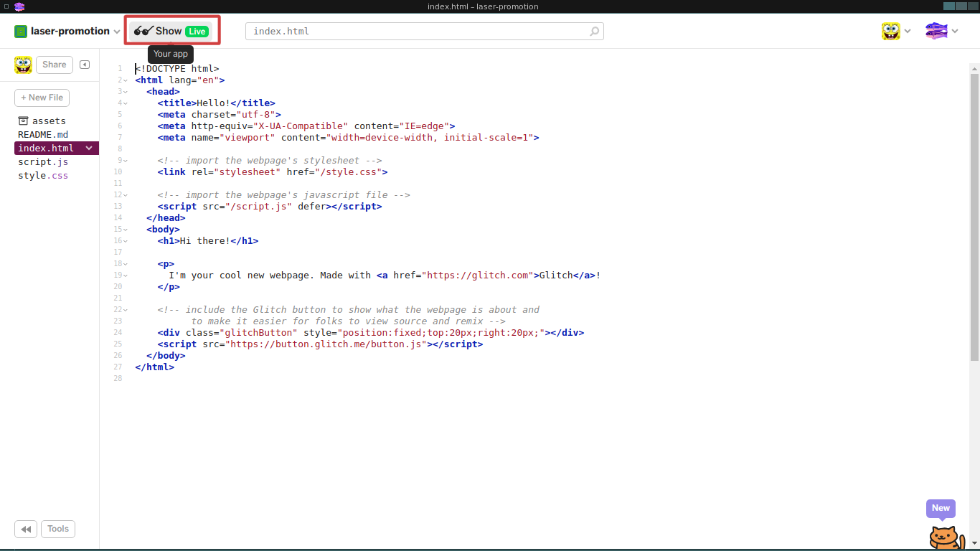The image size is (980, 551).
Task: Fold the title tag at line 4
Action: coord(126,103)
